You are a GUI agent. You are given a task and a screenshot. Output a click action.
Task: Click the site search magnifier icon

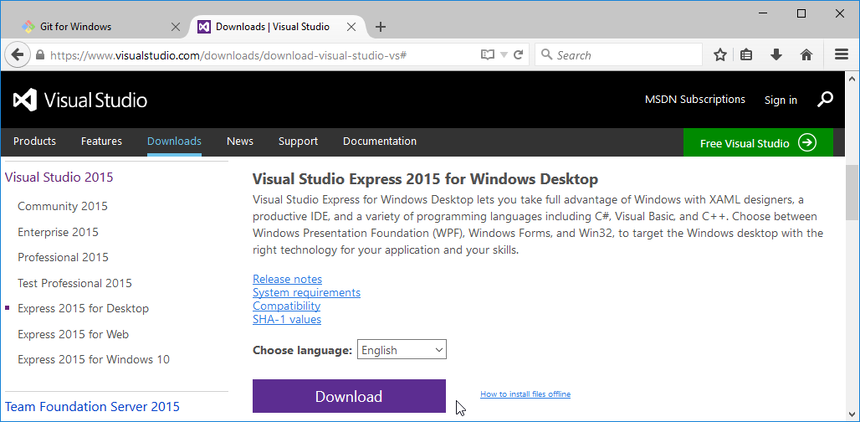tap(825, 99)
